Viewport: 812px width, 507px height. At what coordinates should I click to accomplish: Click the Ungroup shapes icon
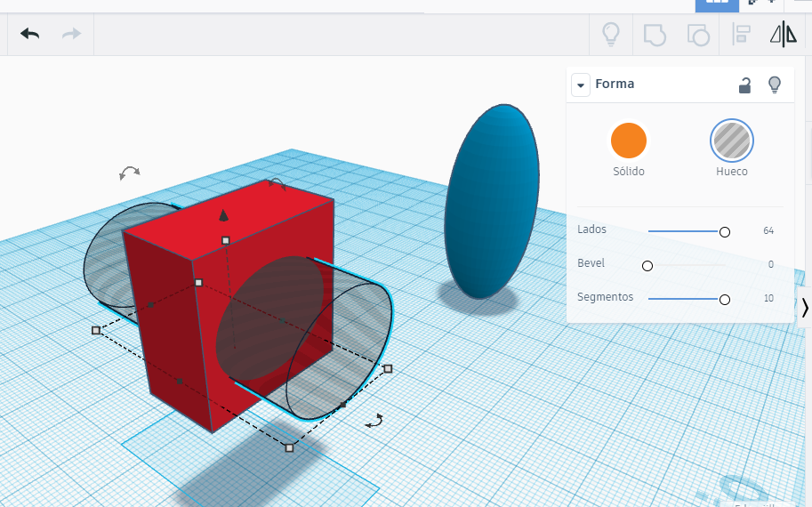(698, 36)
